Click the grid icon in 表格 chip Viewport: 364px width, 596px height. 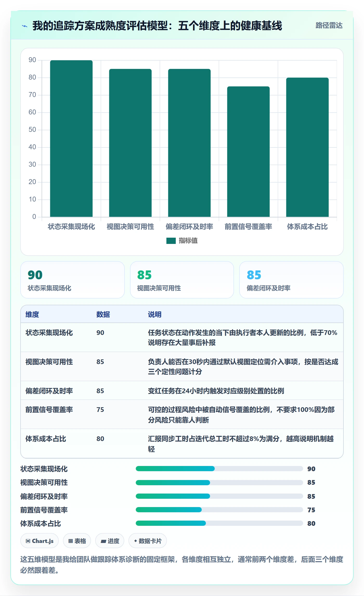click(x=70, y=541)
